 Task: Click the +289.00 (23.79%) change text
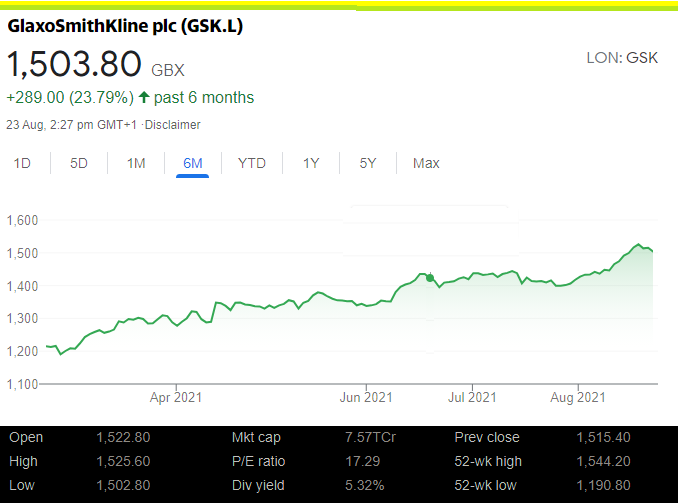tap(70, 98)
